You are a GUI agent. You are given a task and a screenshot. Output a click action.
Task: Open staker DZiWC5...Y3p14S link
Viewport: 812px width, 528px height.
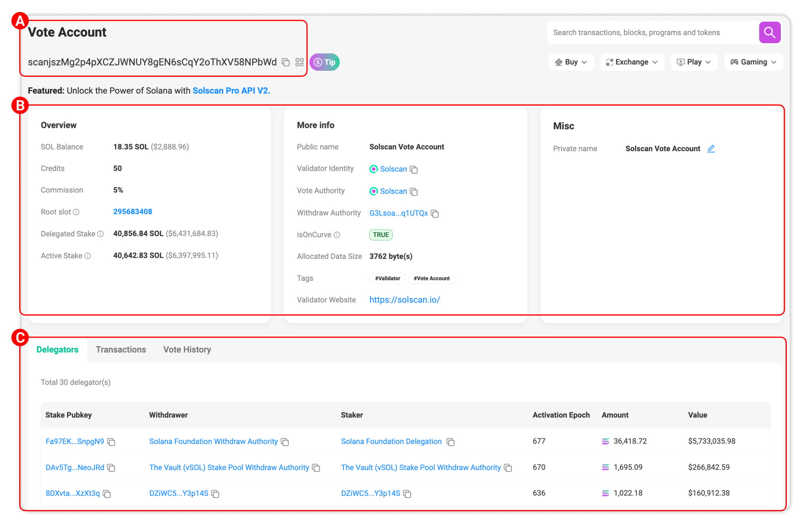pos(371,493)
